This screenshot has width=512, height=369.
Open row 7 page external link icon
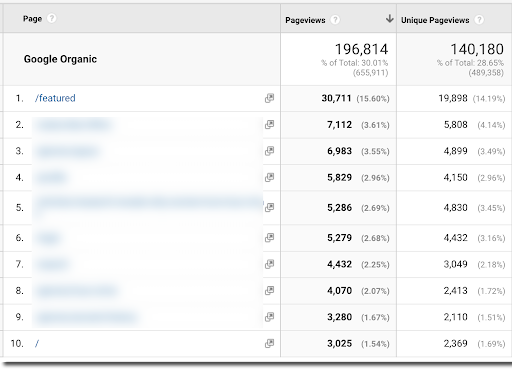[269, 264]
